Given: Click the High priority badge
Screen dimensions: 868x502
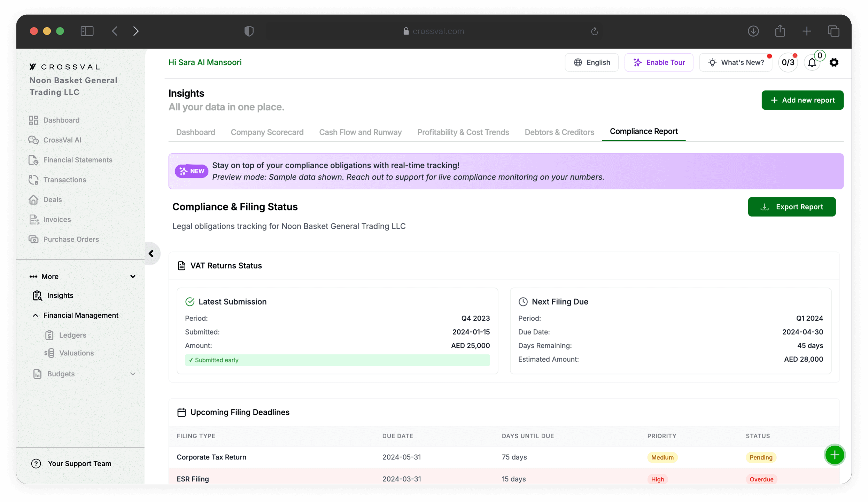Looking at the screenshot, I should tap(657, 479).
